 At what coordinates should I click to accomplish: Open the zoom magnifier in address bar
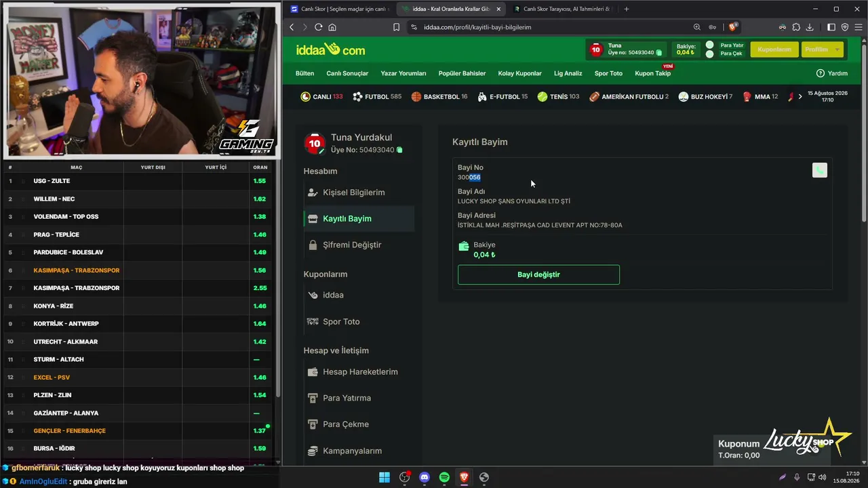697,27
